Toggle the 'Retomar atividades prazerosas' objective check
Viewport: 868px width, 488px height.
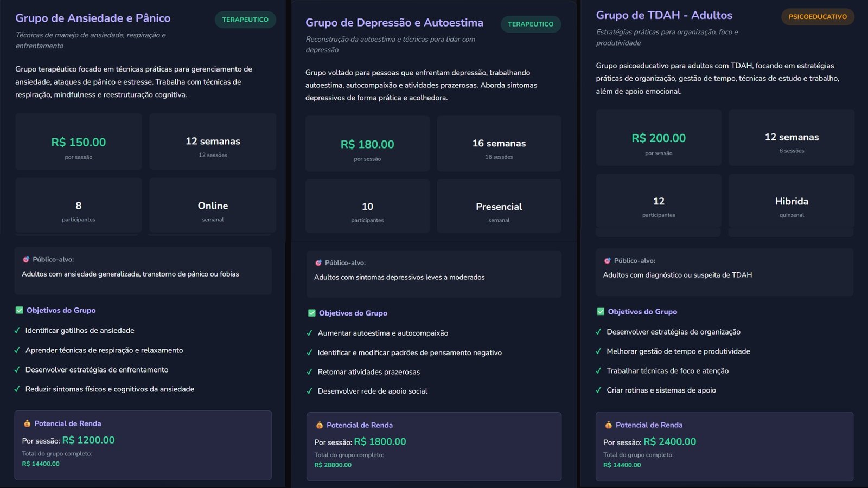(309, 372)
